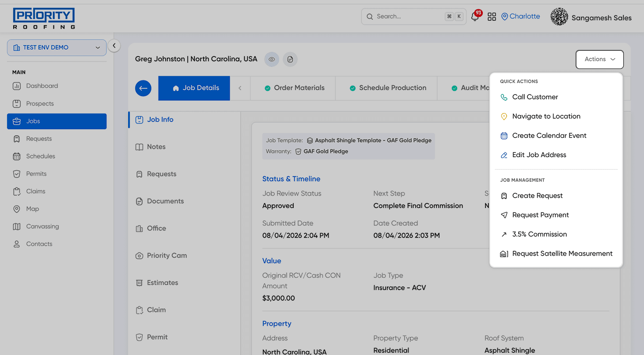Click the Sangamesh Sales avatar image
The width and height of the screenshot is (644, 355).
(559, 17)
